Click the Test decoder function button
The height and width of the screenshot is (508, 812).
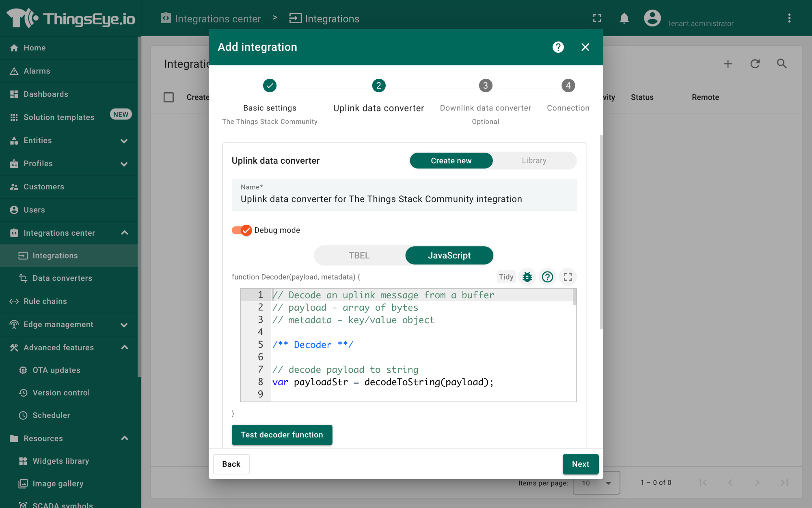click(x=282, y=435)
